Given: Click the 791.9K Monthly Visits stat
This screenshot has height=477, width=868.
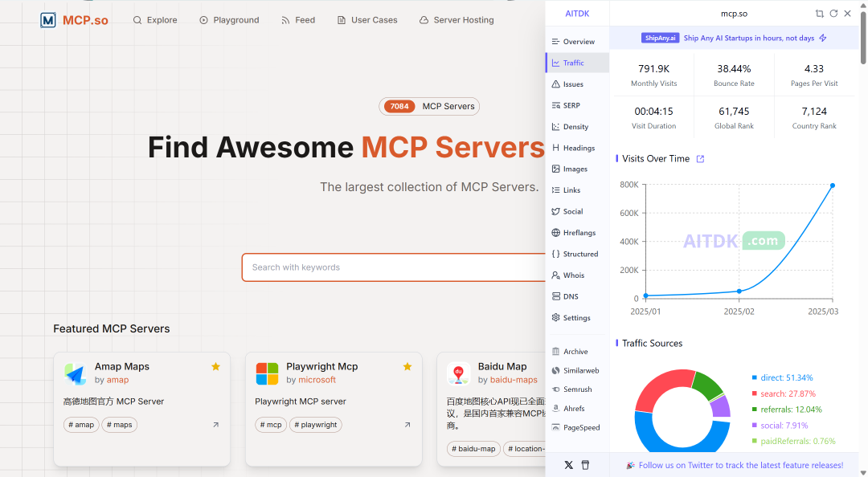Looking at the screenshot, I should tap(653, 75).
